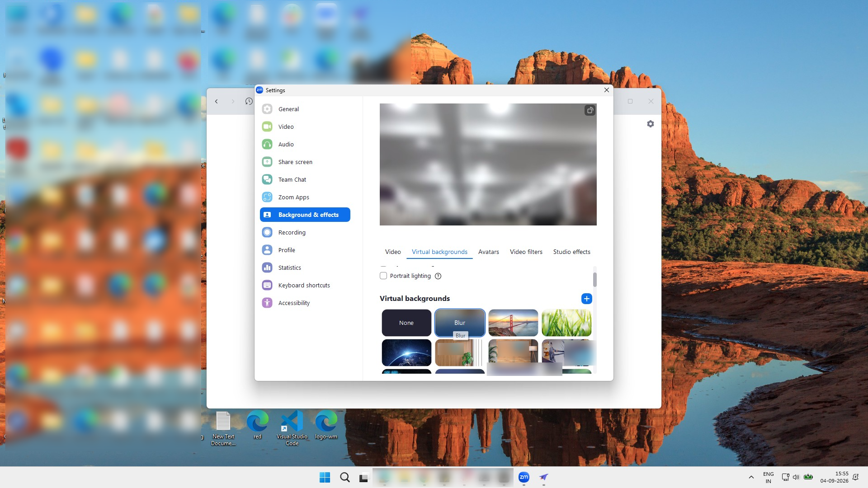Open Visual Studio Code desktop shortcut

point(292,428)
